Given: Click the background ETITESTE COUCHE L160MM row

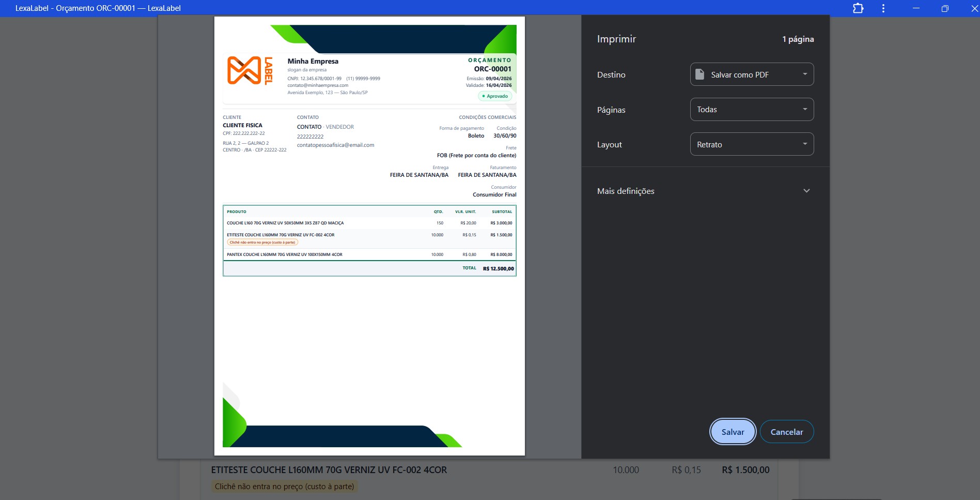Looking at the screenshot, I should pyautogui.click(x=329, y=470).
